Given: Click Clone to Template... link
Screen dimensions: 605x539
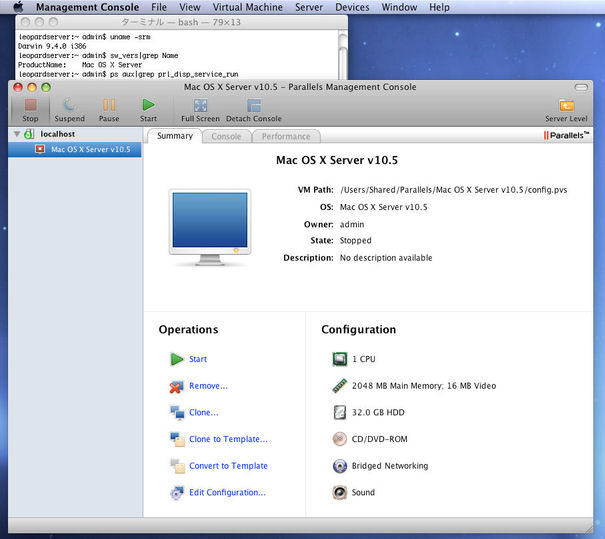Looking at the screenshot, I should coord(228,439).
